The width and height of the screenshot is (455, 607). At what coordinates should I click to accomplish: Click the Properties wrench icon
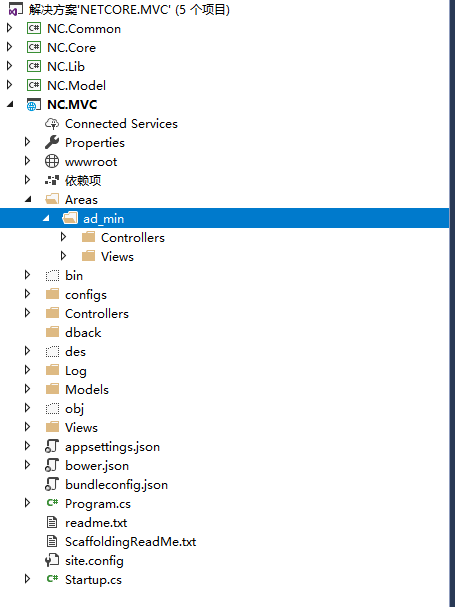tap(52, 142)
